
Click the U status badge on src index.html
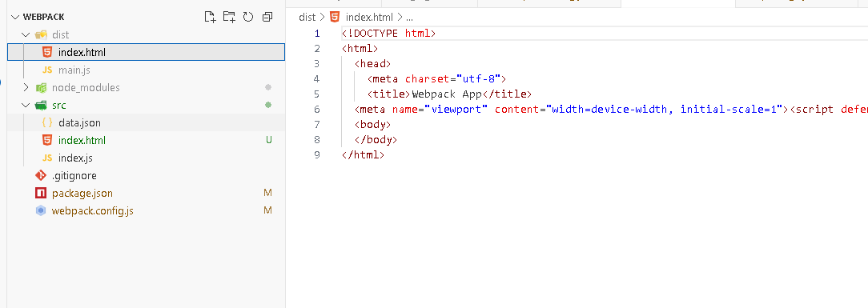pos(268,141)
